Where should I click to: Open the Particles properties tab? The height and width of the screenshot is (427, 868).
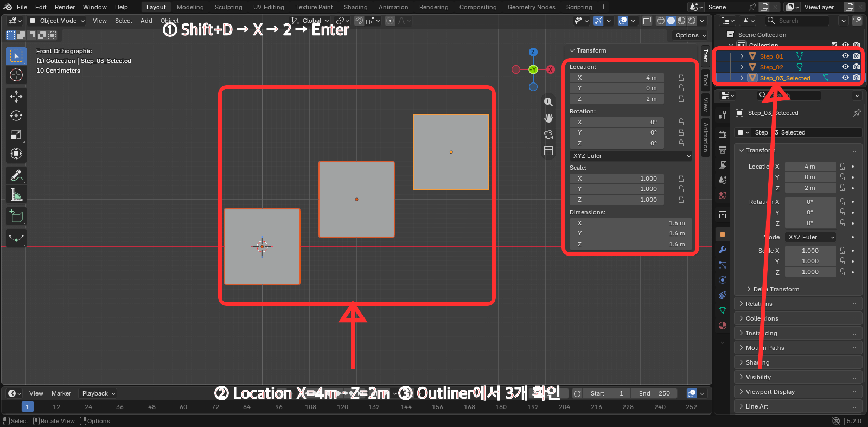tap(723, 265)
